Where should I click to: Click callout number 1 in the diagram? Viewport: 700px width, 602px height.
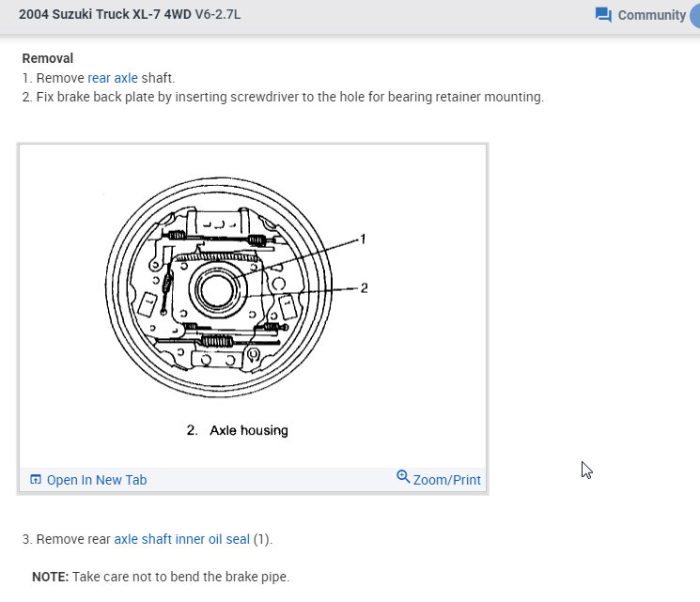point(363,239)
